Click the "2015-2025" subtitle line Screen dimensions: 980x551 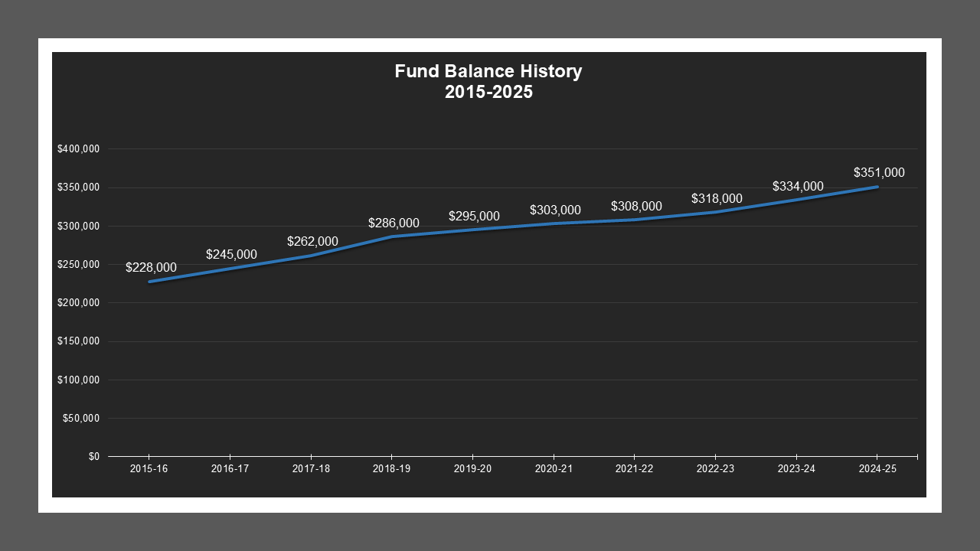click(x=488, y=91)
